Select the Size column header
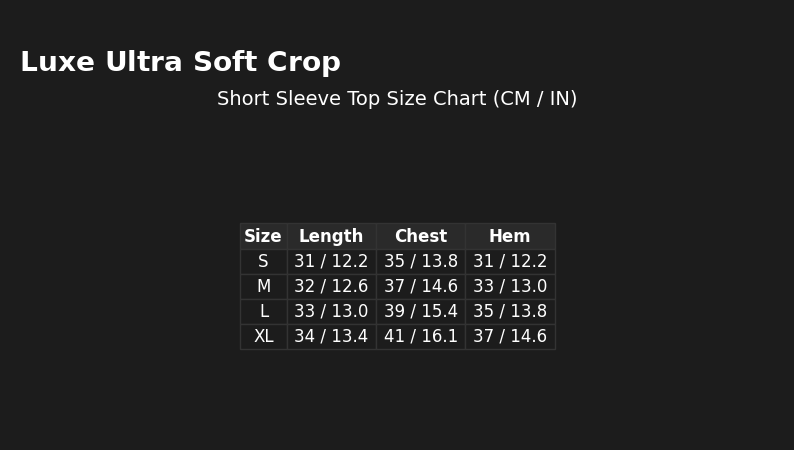 263,237
